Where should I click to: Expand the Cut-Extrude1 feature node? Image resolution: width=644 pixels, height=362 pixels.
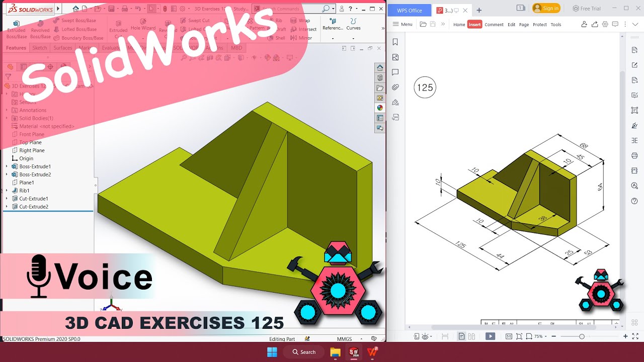(x=7, y=199)
